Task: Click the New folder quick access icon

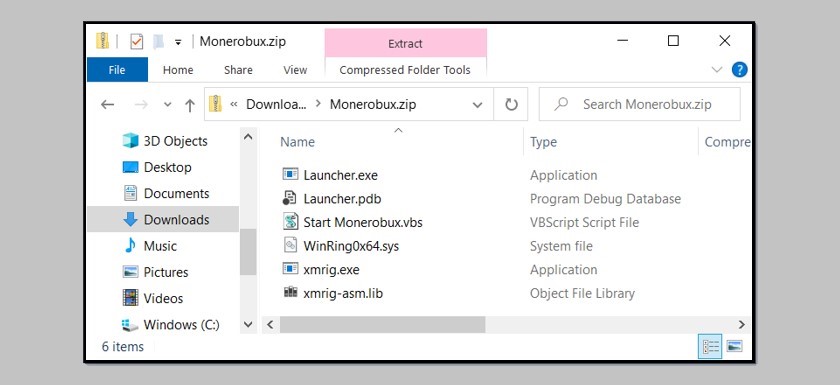Action: tap(159, 41)
